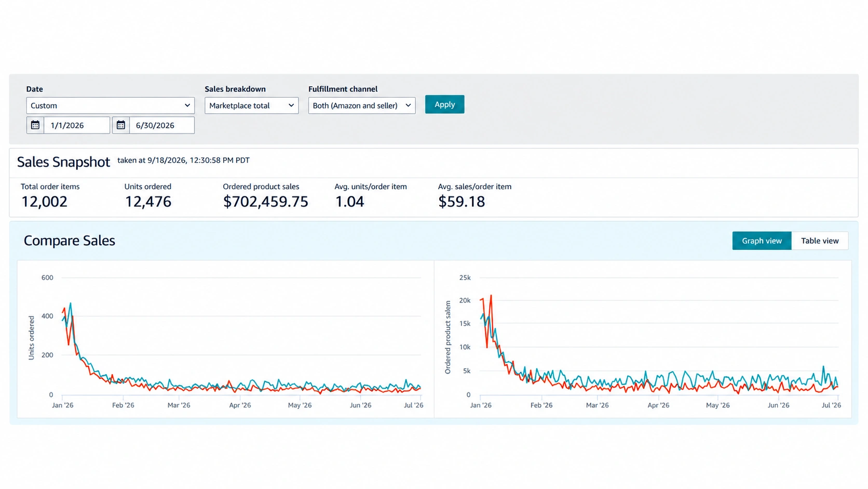Click the Total order items label
This screenshot has height=489, width=868.
point(50,187)
